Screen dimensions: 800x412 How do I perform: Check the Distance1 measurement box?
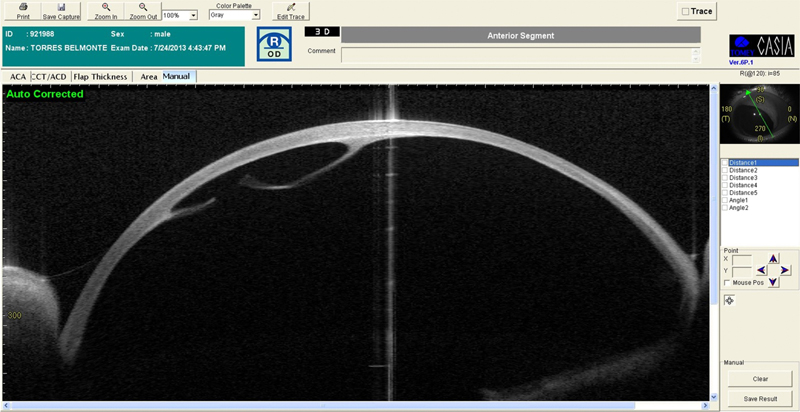coord(725,162)
